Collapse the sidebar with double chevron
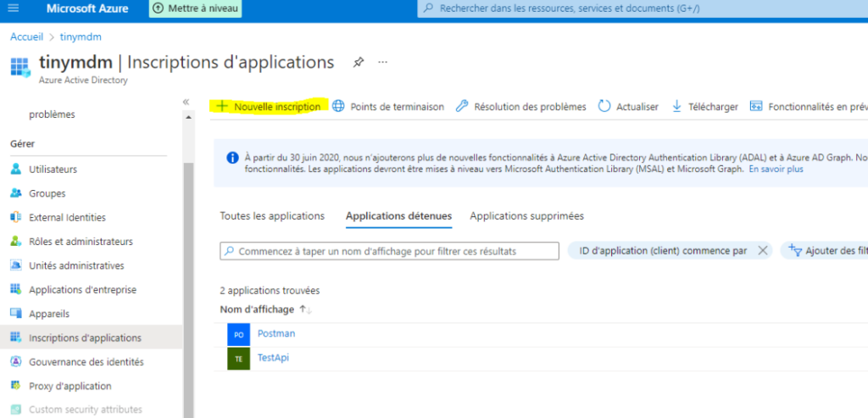868x418 pixels. click(x=186, y=102)
